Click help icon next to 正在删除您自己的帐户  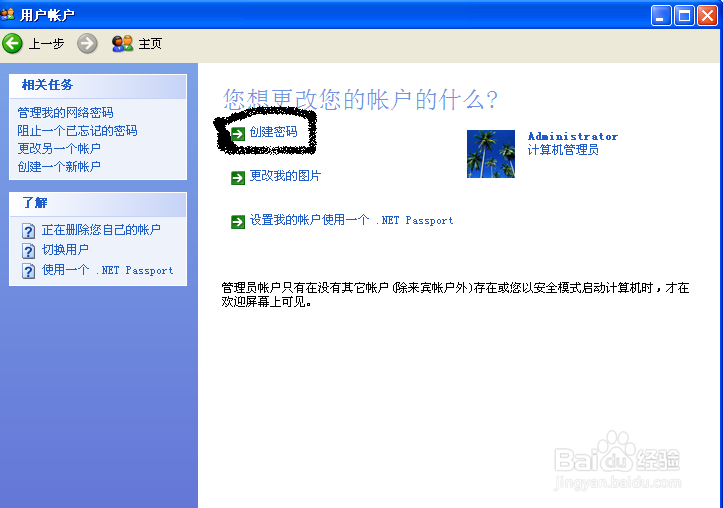(29, 230)
